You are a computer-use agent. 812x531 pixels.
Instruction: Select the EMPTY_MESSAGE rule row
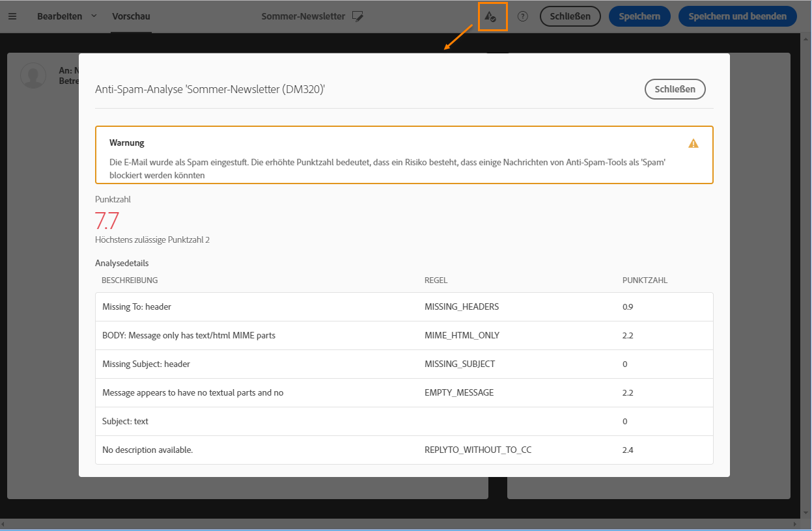(404, 392)
